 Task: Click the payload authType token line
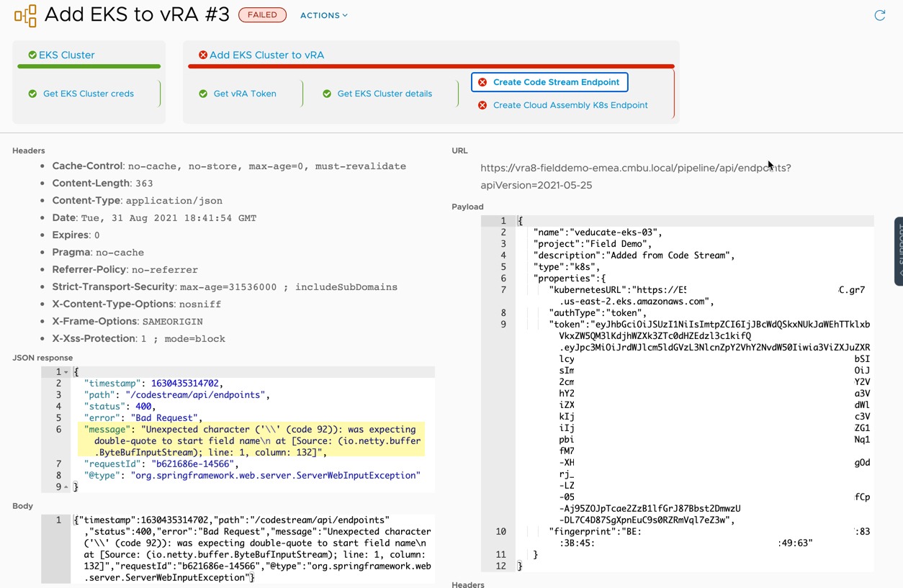[x=598, y=313]
